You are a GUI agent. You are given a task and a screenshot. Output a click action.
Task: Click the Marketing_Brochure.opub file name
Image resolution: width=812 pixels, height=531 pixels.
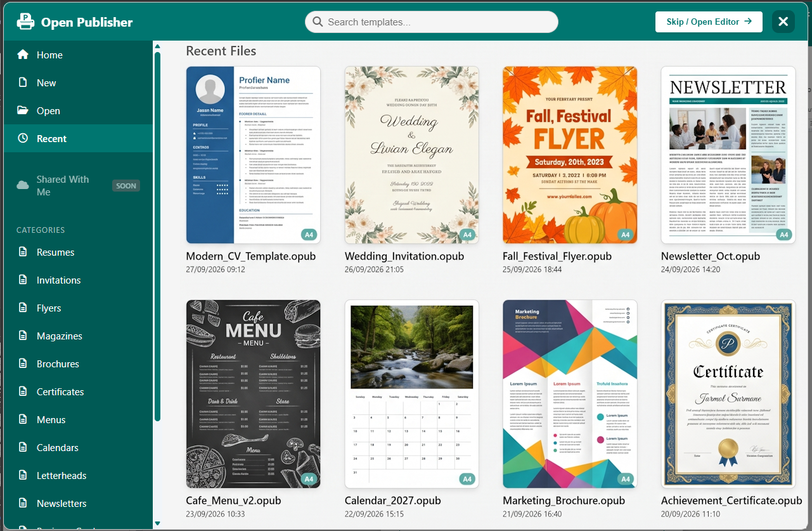564,501
